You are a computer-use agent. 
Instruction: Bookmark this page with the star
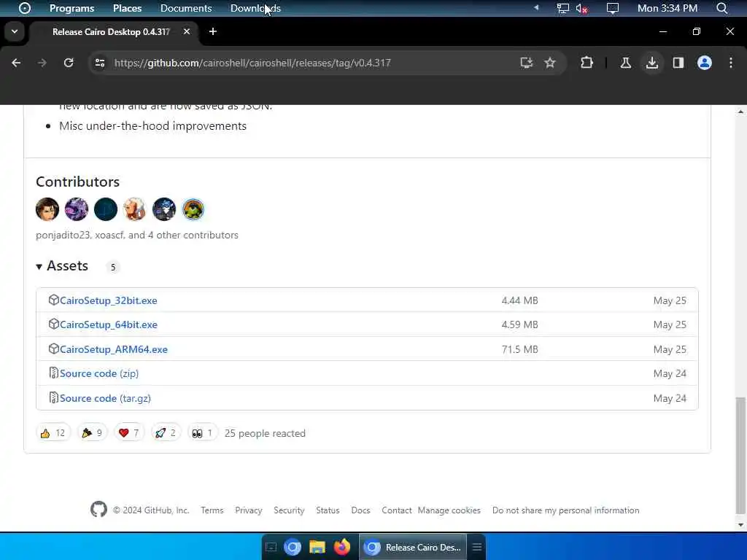550,63
